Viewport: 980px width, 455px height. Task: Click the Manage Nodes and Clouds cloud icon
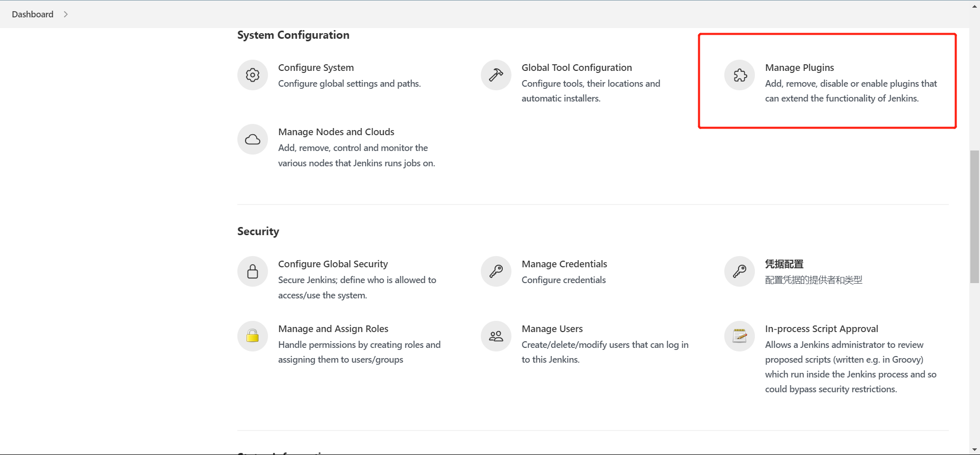tap(253, 139)
